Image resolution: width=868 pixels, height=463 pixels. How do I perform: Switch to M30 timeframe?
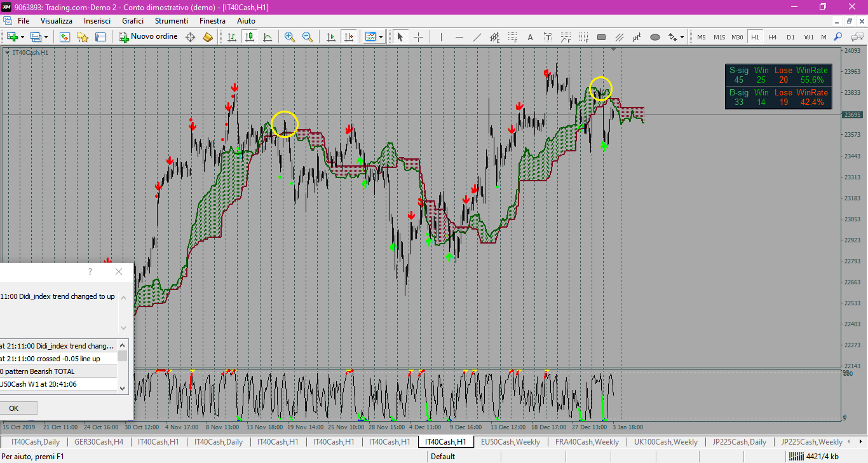pyautogui.click(x=737, y=37)
